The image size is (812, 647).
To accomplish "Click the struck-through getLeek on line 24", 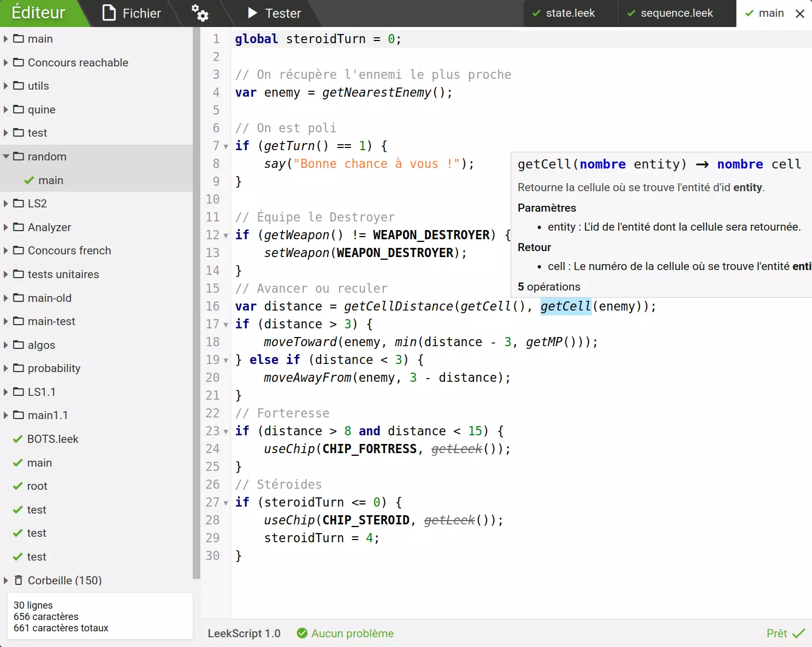I will click(457, 449).
